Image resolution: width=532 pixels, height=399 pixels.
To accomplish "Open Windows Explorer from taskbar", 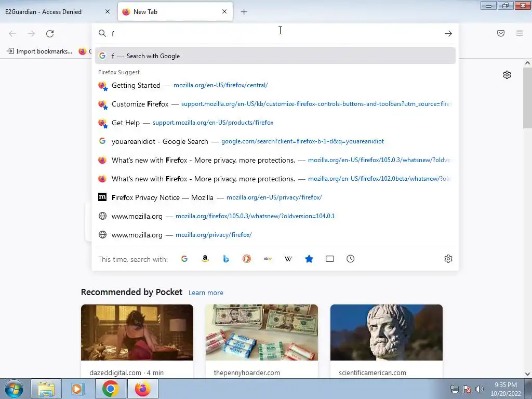I will [x=46, y=389].
